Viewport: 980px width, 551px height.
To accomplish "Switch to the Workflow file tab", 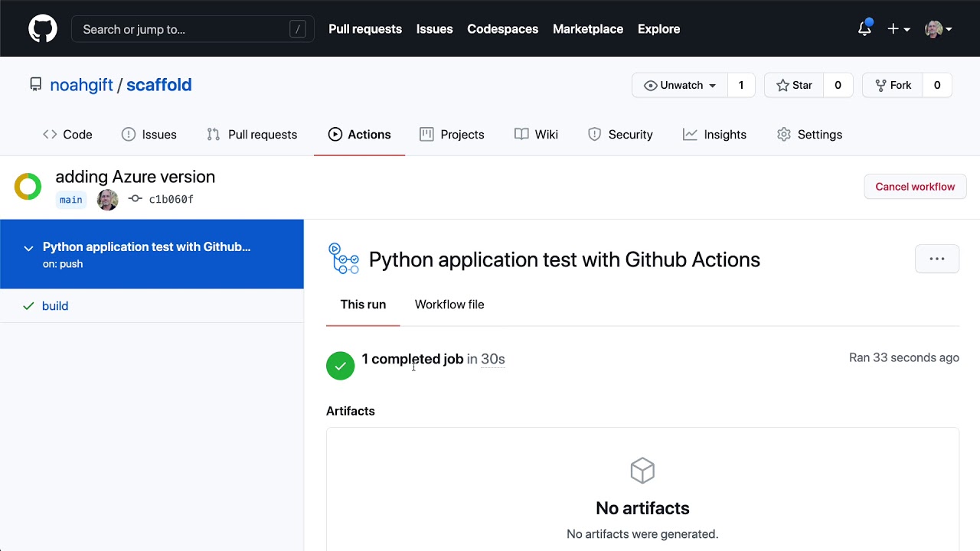I will pyautogui.click(x=449, y=305).
